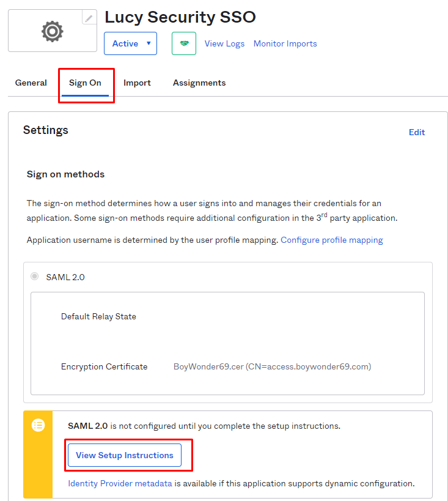Click the green handshake provisioning icon
448x501 pixels.
click(184, 43)
